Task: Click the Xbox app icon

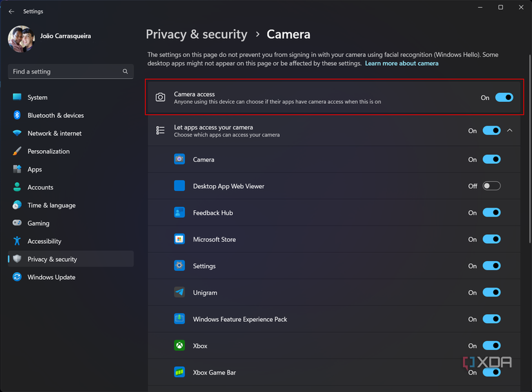Action: click(179, 346)
